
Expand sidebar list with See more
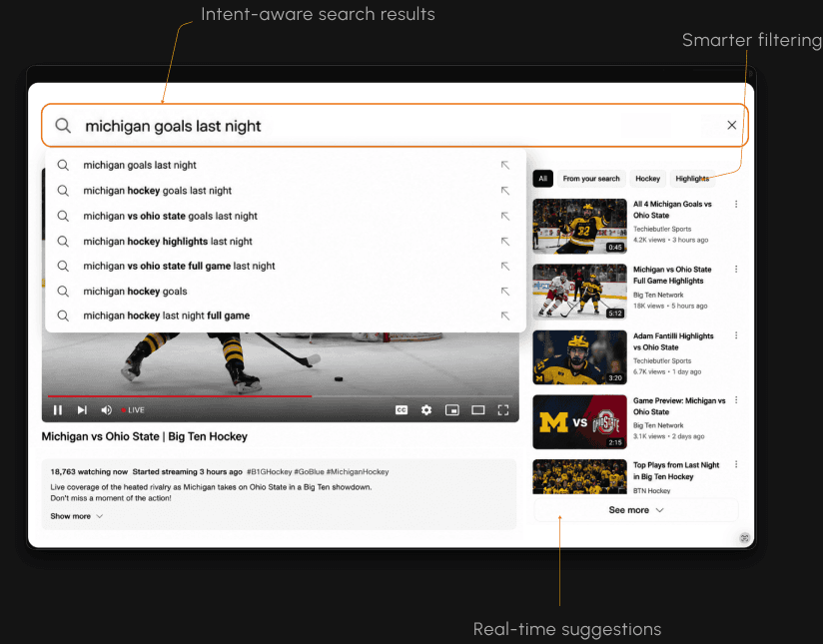click(x=636, y=510)
